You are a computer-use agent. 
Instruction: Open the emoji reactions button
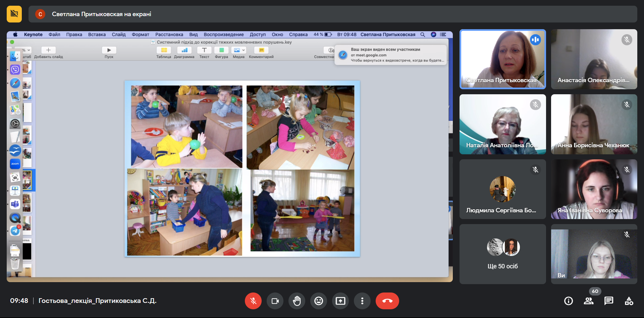(x=319, y=301)
